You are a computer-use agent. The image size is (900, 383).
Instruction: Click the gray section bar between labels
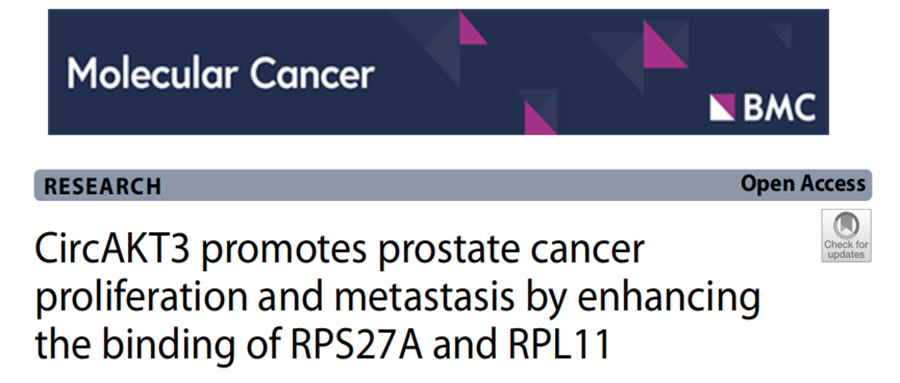coord(451,185)
